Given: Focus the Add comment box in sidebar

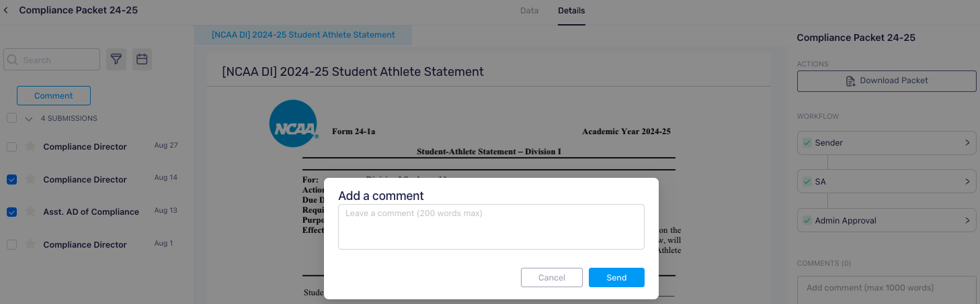Looking at the screenshot, I should click(x=887, y=290).
